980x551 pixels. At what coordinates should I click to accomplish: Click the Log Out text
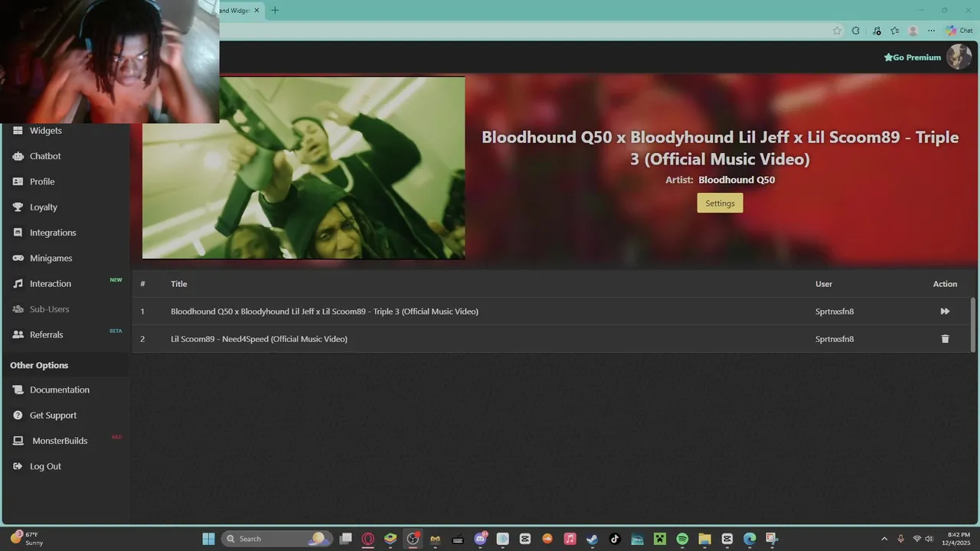tap(45, 466)
